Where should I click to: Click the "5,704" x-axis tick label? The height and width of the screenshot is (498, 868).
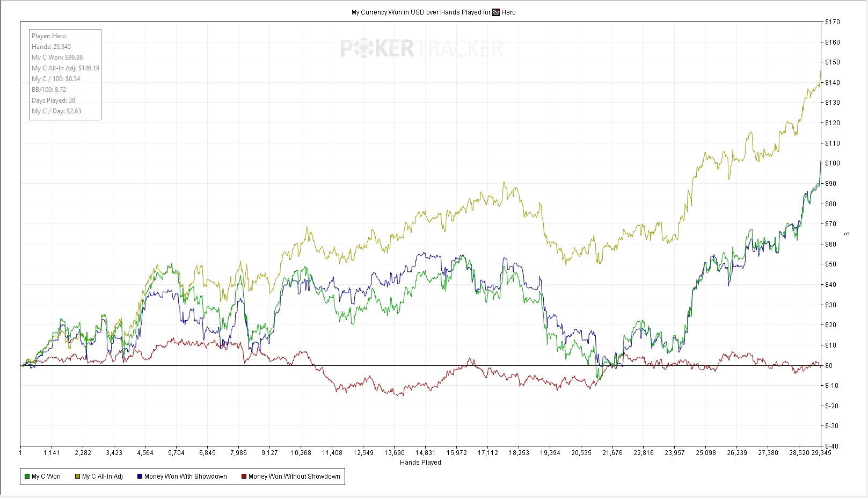pyautogui.click(x=176, y=453)
